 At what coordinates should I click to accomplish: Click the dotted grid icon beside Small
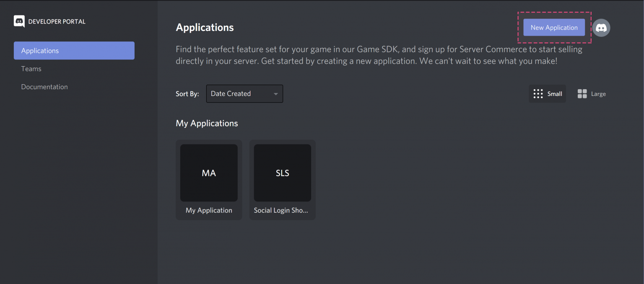pos(538,93)
